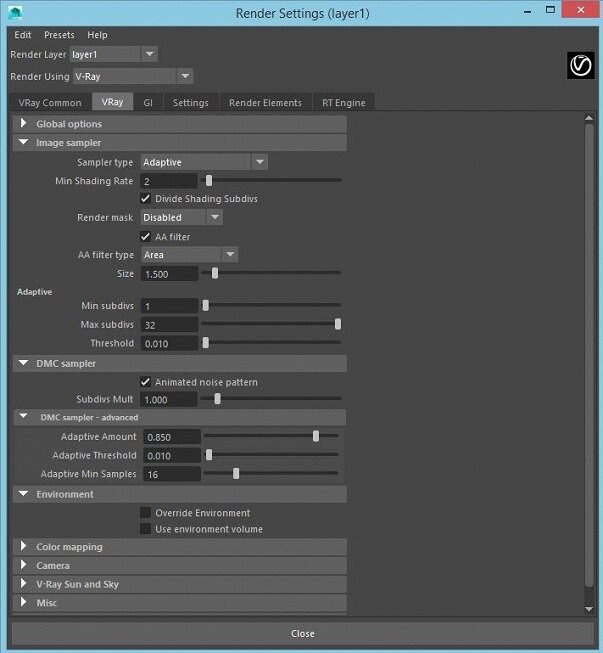Click the Min Shading Rate slider handle
603x653 pixels.
209,180
